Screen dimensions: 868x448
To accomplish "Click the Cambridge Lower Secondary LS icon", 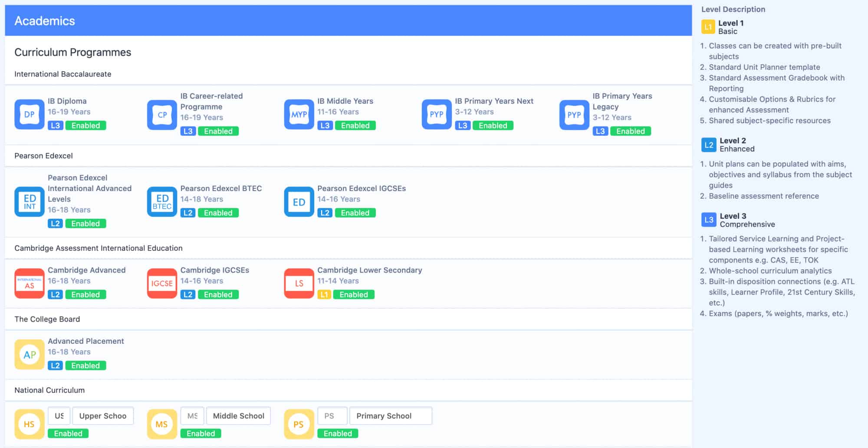I will click(299, 283).
